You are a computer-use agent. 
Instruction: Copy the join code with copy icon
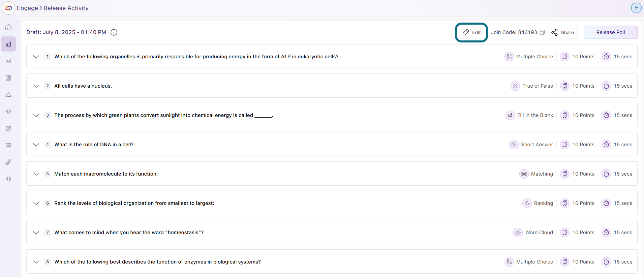pyautogui.click(x=542, y=32)
